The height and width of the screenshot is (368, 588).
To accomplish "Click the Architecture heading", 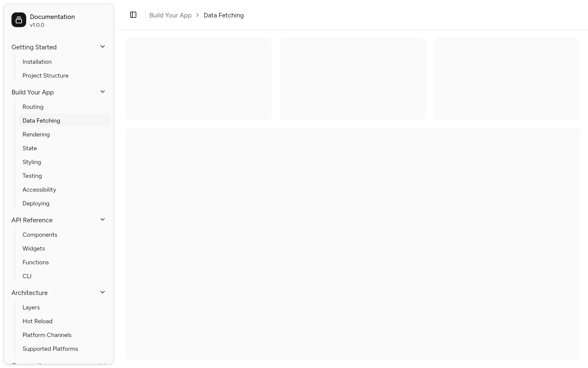I will [x=29, y=293].
